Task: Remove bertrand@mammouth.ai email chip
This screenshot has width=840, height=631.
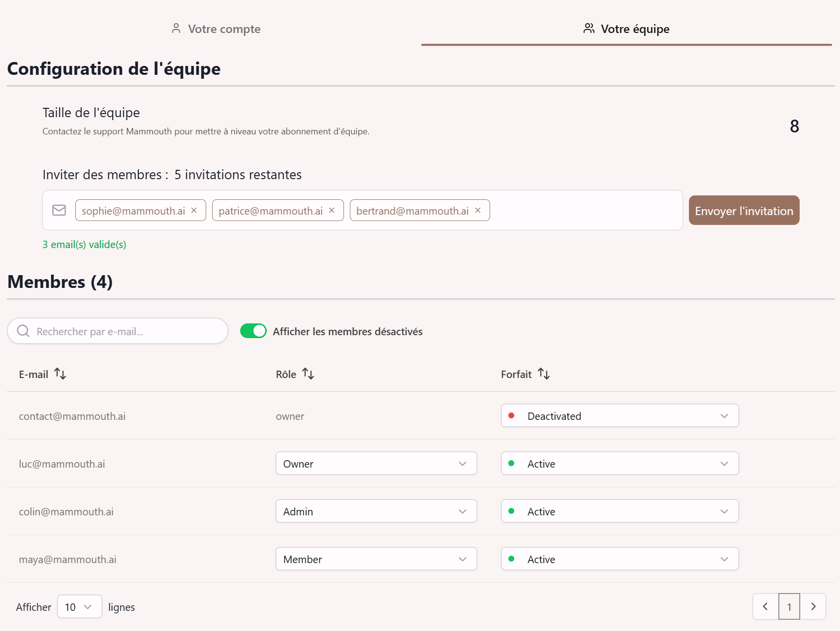Action: (x=477, y=210)
